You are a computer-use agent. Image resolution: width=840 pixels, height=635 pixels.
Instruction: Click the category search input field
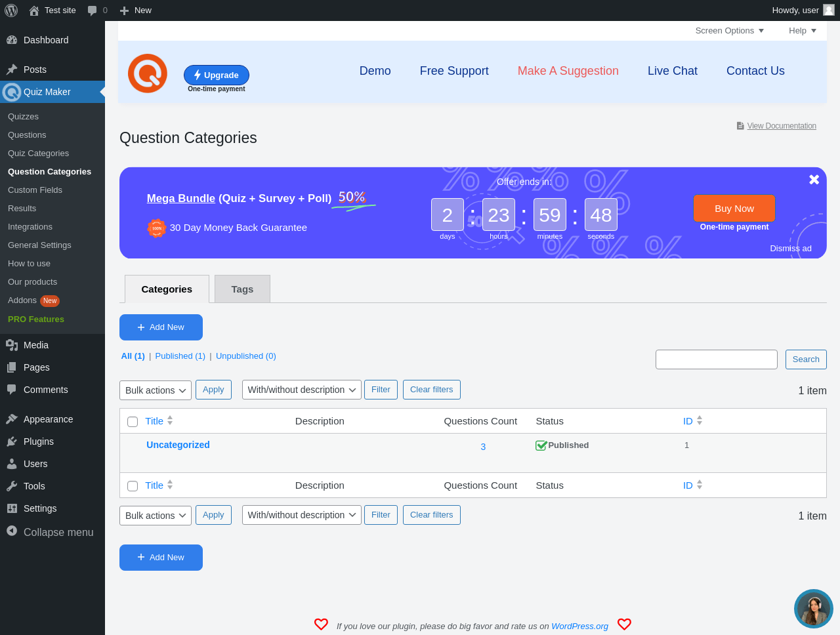click(717, 359)
